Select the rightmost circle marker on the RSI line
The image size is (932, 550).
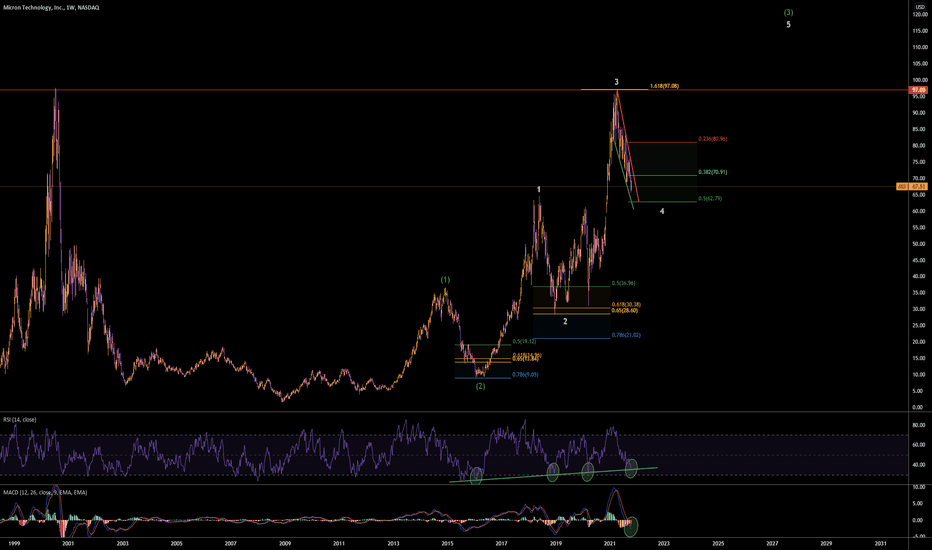point(631,468)
